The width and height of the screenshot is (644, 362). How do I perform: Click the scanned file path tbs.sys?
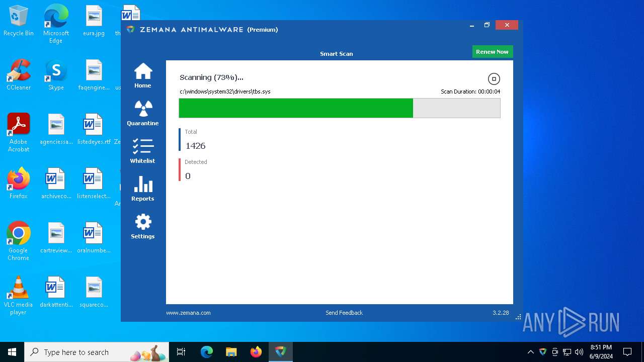[x=225, y=92]
